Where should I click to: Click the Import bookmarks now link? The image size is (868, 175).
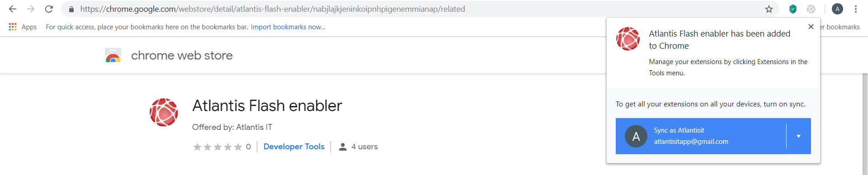[x=288, y=27]
